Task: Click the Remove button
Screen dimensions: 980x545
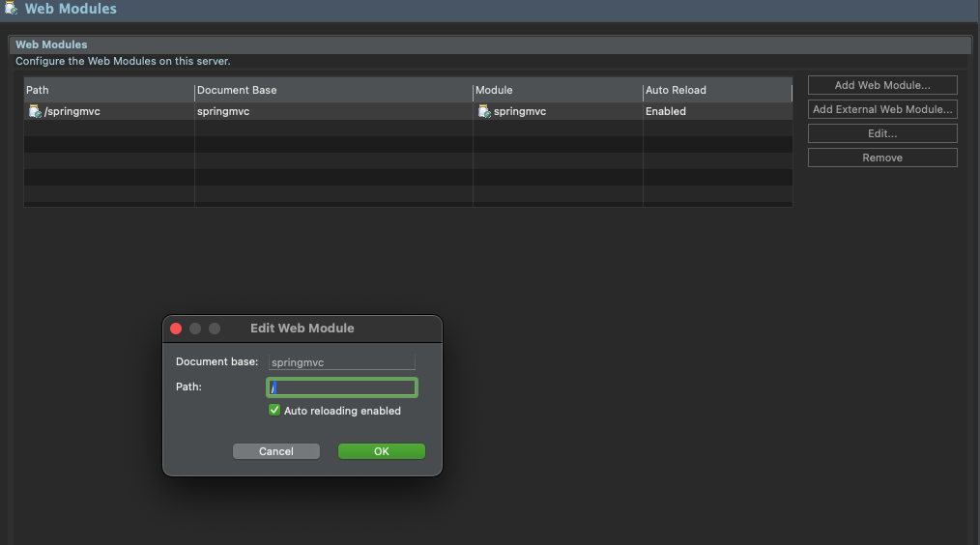Action: 881,158
